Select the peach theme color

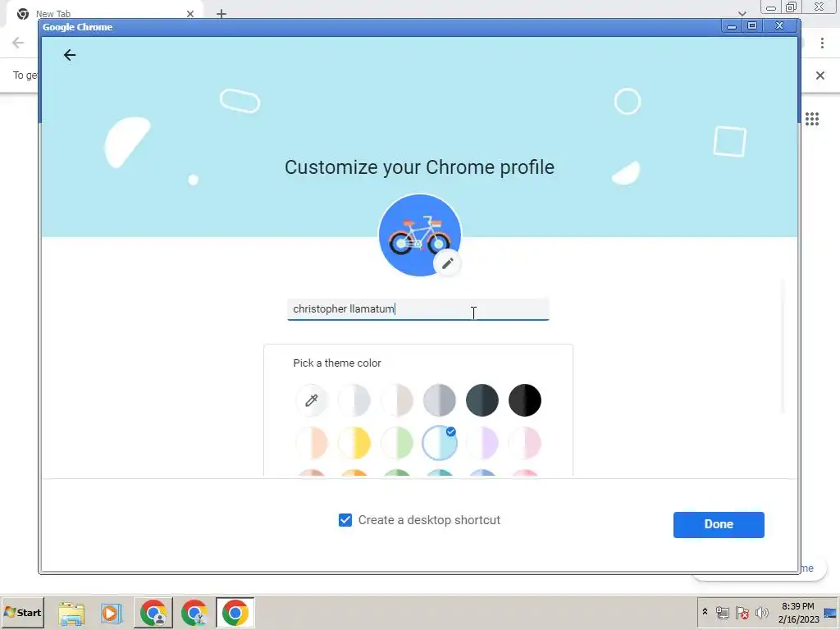coord(311,443)
